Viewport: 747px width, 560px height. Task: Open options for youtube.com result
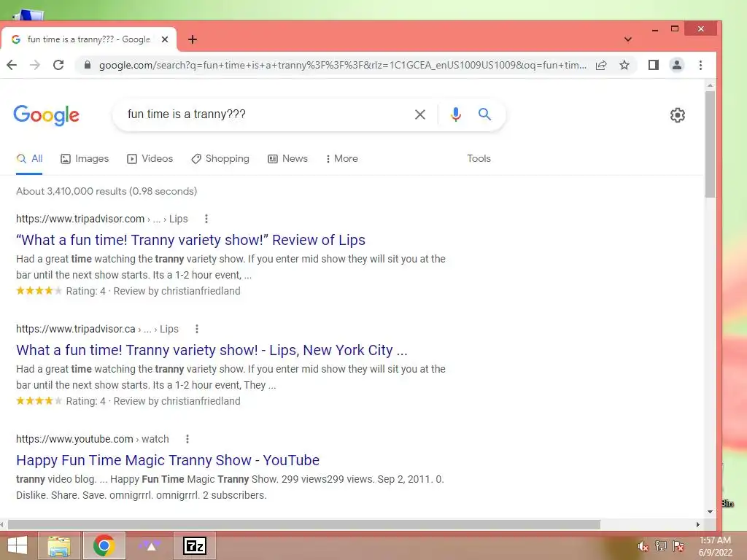click(x=187, y=439)
